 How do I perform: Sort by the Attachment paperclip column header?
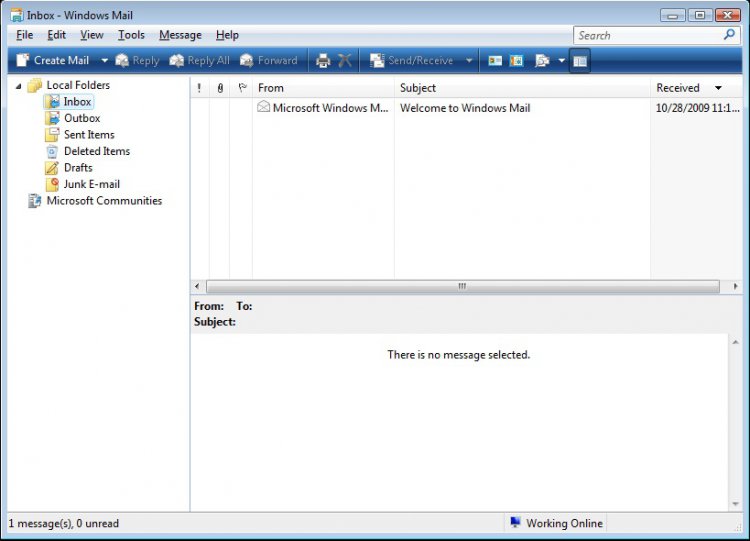tap(220, 88)
